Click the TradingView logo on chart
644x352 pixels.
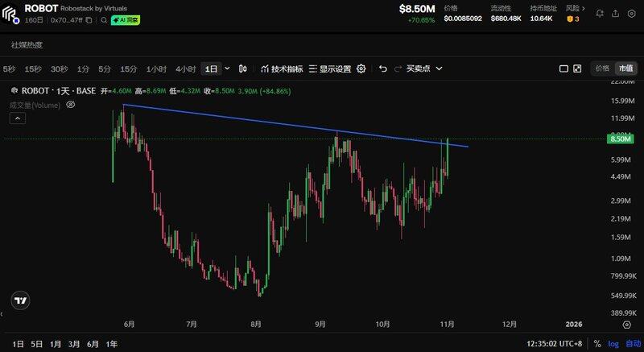pyautogui.click(x=21, y=300)
